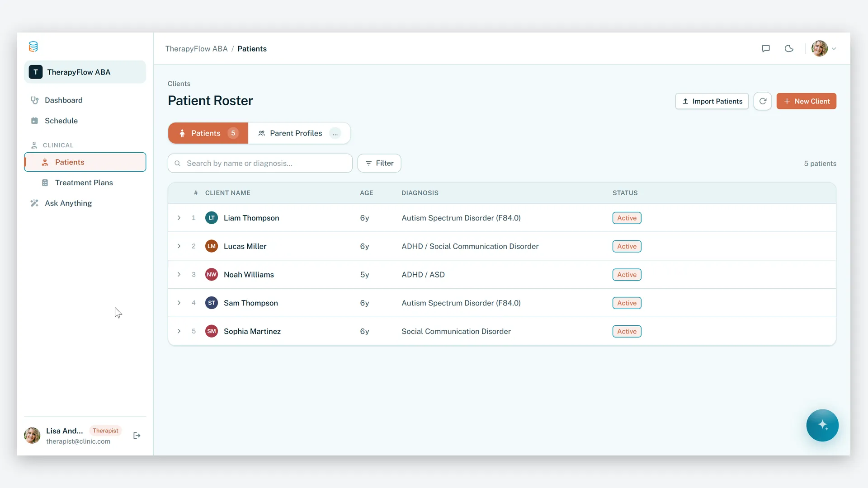Select the TherapyFlow ABA workspace switcher
The height and width of the screenshot is (488, 868).
point(85,72)
